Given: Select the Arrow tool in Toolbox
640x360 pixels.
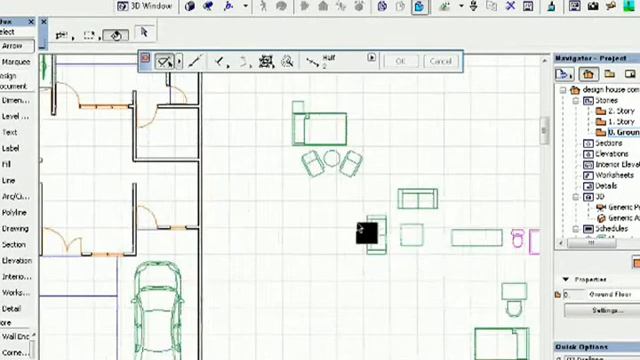Looking at the screenshot, I should click(x=16, y=46).
